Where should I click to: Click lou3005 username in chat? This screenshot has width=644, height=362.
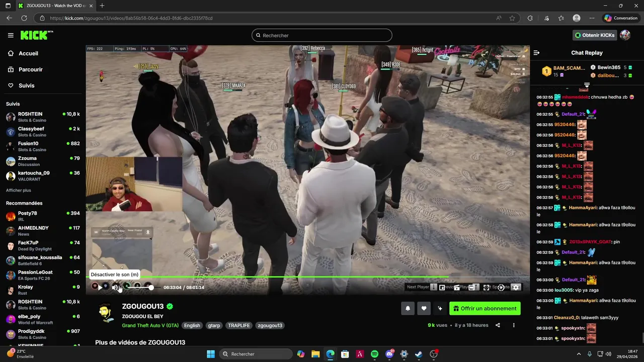point(563,290)
